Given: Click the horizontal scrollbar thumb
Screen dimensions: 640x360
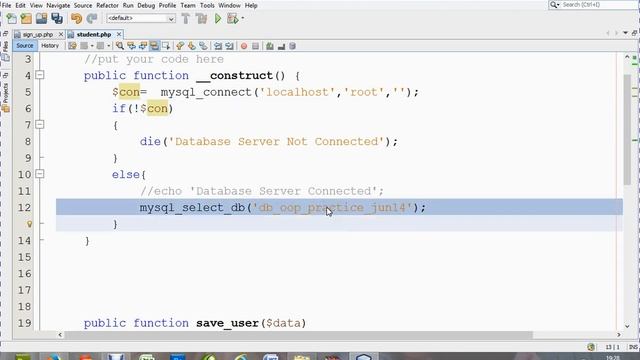Looking at the screenshot, I should (299, 335).
